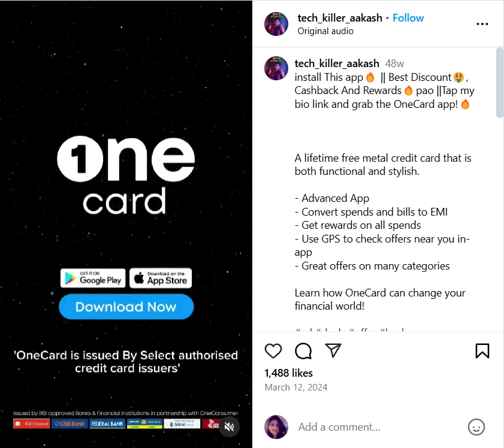Click the caption scrollbar thumb
Image resolution: width=504 pixels, height=448 pixels.
pos(500,83)
